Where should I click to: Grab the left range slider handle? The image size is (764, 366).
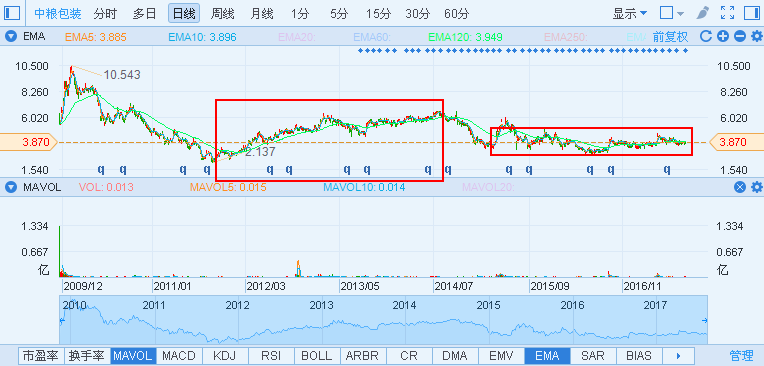click(62, 320)
